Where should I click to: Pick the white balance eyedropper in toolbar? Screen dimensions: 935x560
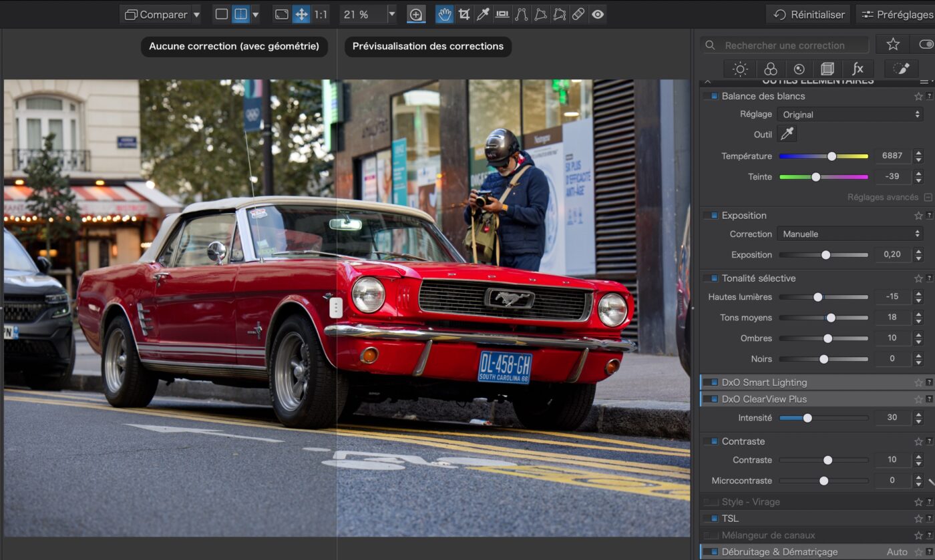[x=483, y=14]
